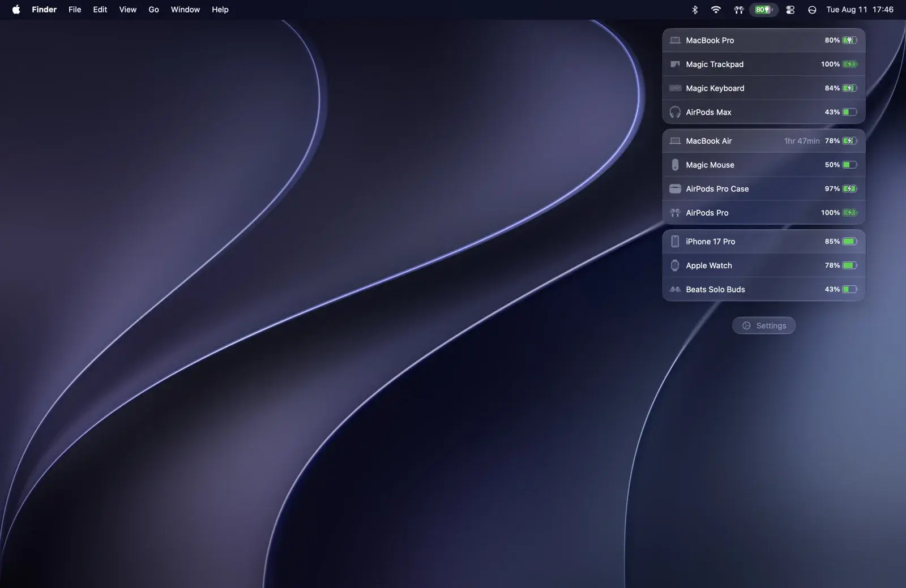Screen dimensions: 906x588
Task: Open the Window menu
Action: 185,10
